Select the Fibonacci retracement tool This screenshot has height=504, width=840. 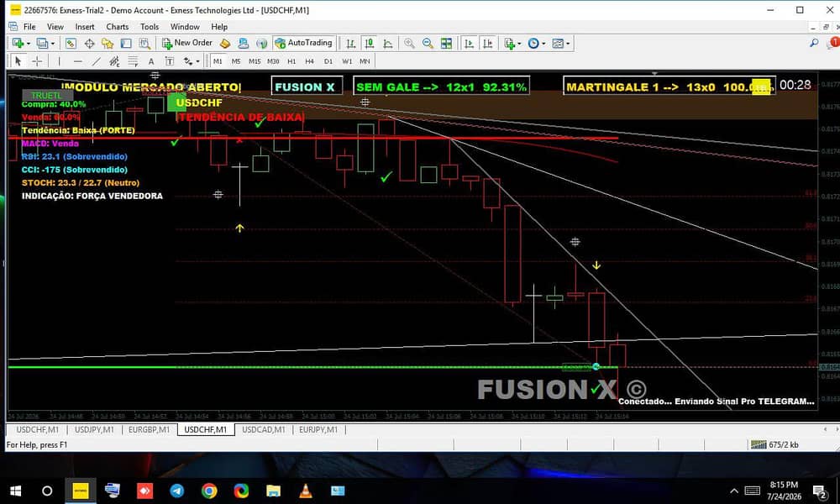click(133, 61)
